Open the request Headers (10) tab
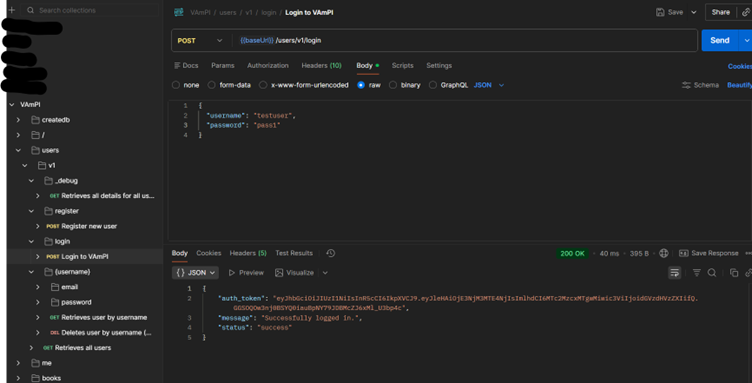 [x=321, y=66]
